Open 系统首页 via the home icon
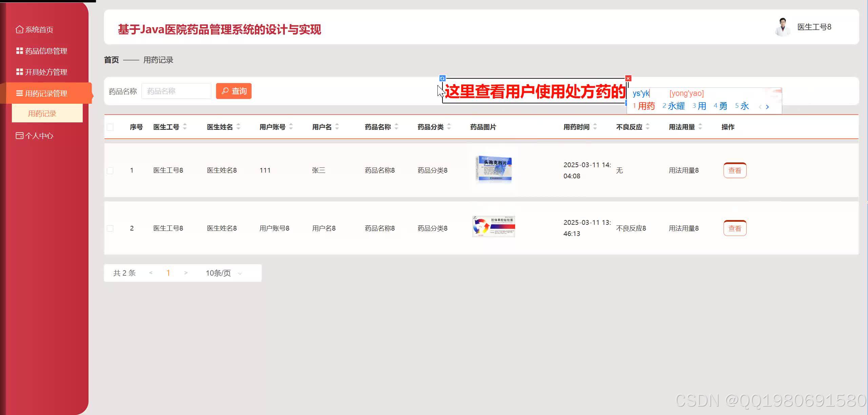Image resolution: width=868 pixels, height=415 pixels. pyautogui.click(x=19, y=29)
